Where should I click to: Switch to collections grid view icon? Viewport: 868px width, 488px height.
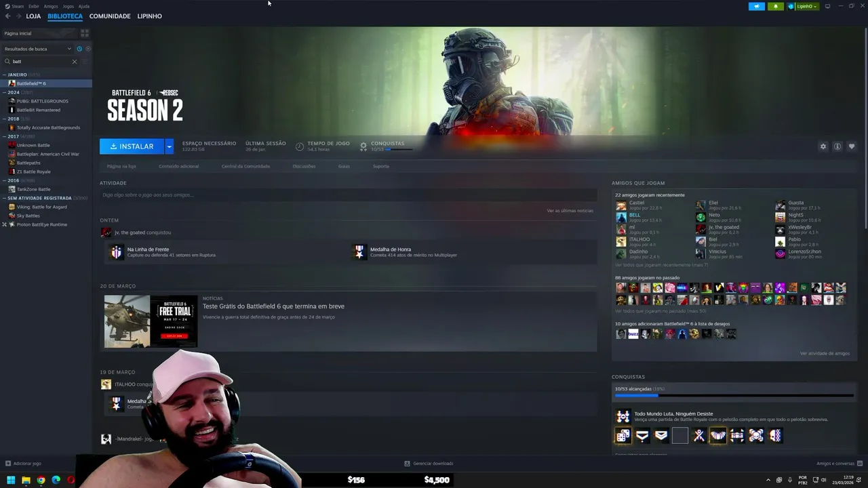tap(85, 33)
